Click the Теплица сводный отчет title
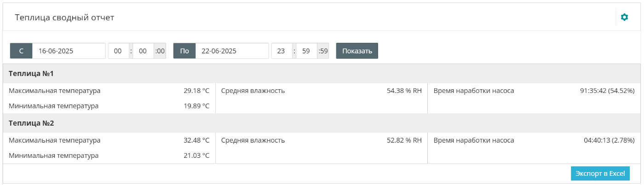This screenshot has height=185, width=644. 64,17
